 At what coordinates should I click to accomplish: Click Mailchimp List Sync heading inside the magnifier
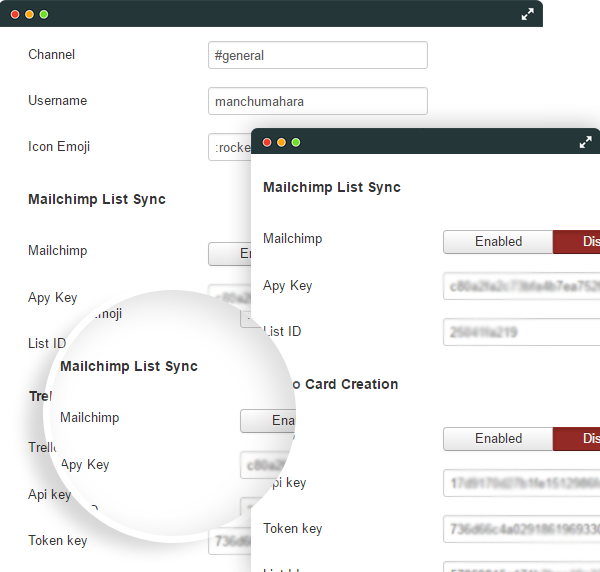[x=129, y=366]
